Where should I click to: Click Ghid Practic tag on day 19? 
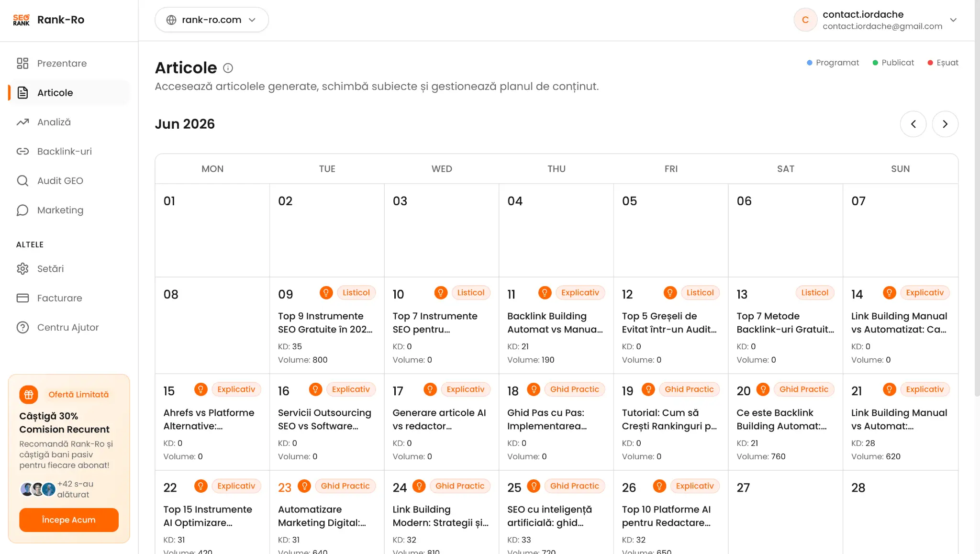click(x=689, y=389)
